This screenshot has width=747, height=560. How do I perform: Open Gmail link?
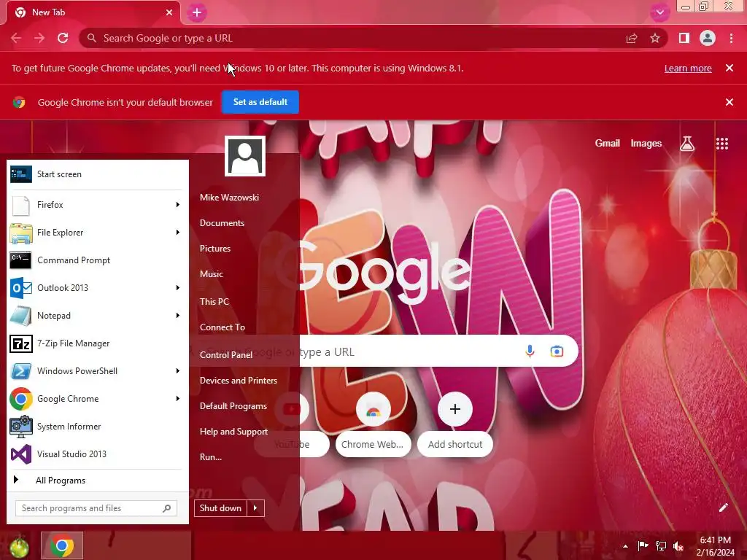pos(608,144)
